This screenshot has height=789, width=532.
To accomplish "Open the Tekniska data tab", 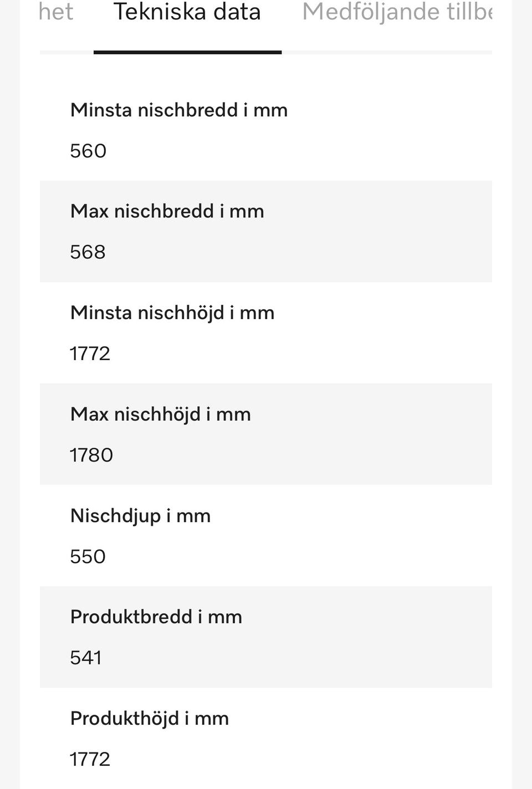I will click(x=187, y=12).
